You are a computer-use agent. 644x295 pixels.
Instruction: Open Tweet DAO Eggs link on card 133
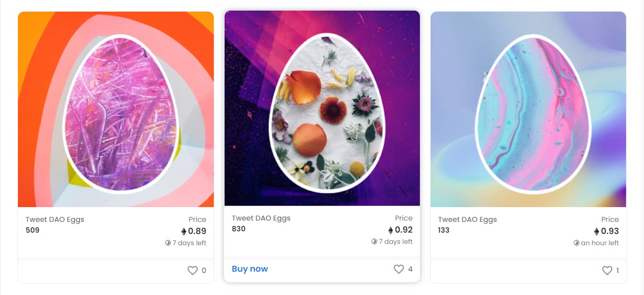click(467, 219)
